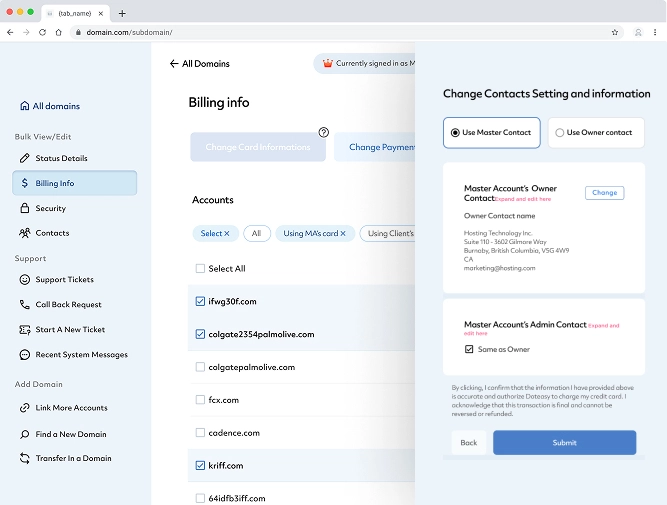
Task: Click the marketing@hosting.com email text
Action: (x=499, y=268)
